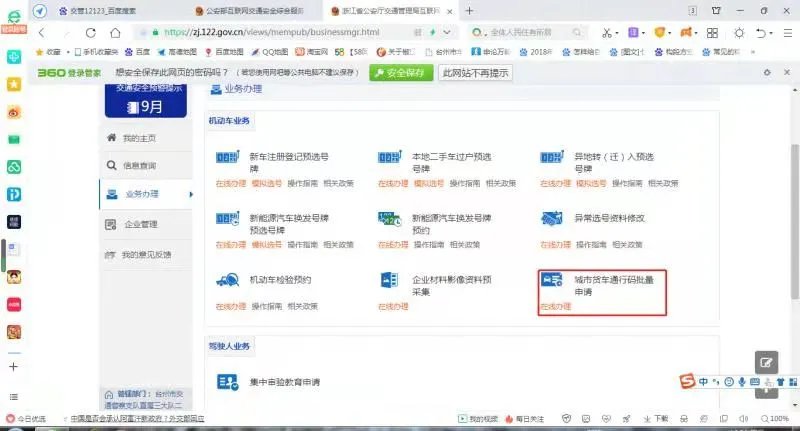The width and height of the screenshot is (800, 431).
Task: Click 相关政策 under 异常选号资料修改
Action: [627, 245]
